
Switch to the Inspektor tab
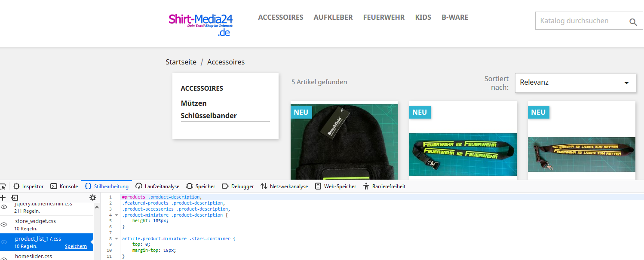(x=28, y=187)
